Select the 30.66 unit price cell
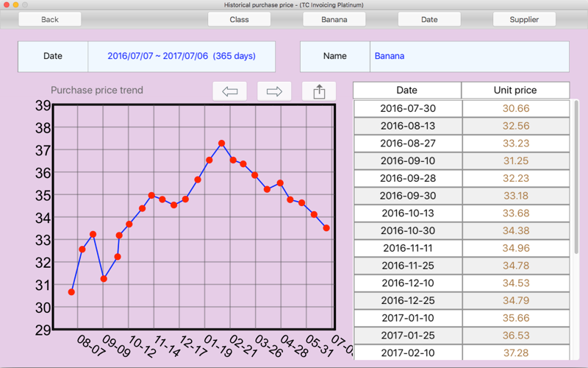Screen dimensions: 588x368 tap(516, 108)
